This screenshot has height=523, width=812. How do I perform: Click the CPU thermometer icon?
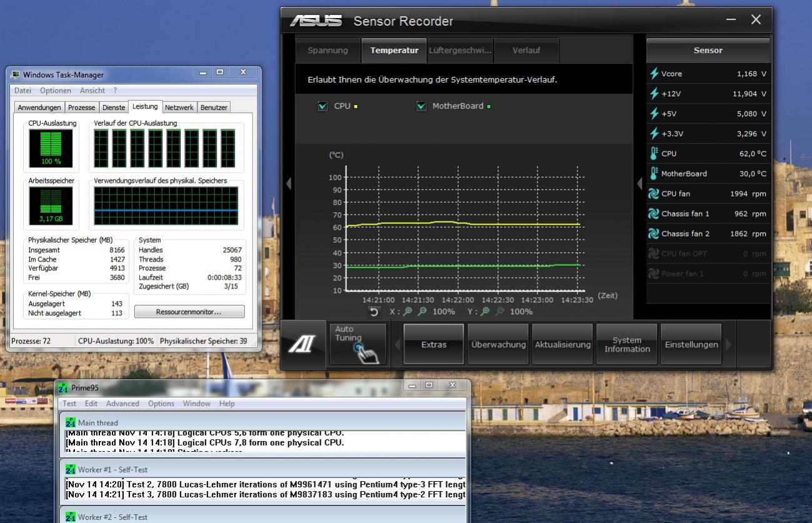click(x=654, y=153)
